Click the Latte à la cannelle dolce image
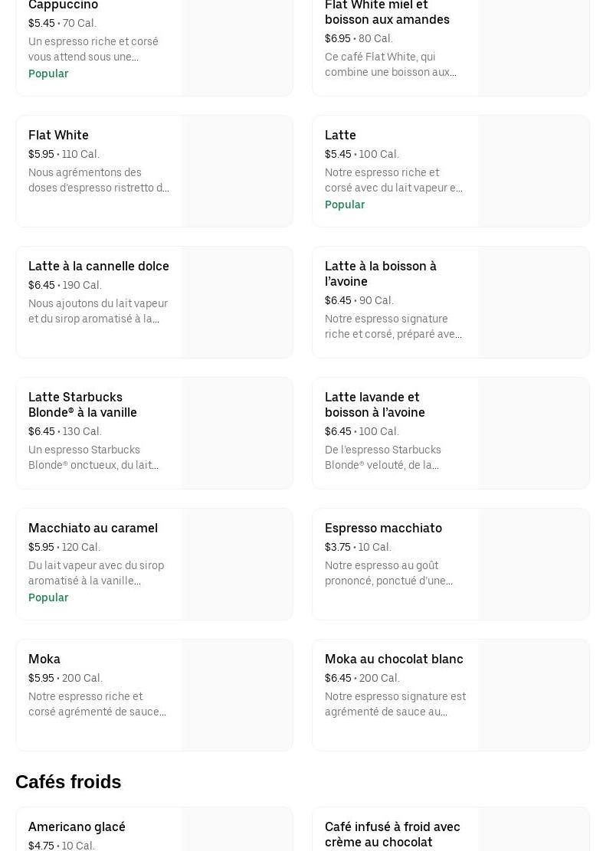The width and height of the screenshot is (616, 851). click(x=238, y=302)
